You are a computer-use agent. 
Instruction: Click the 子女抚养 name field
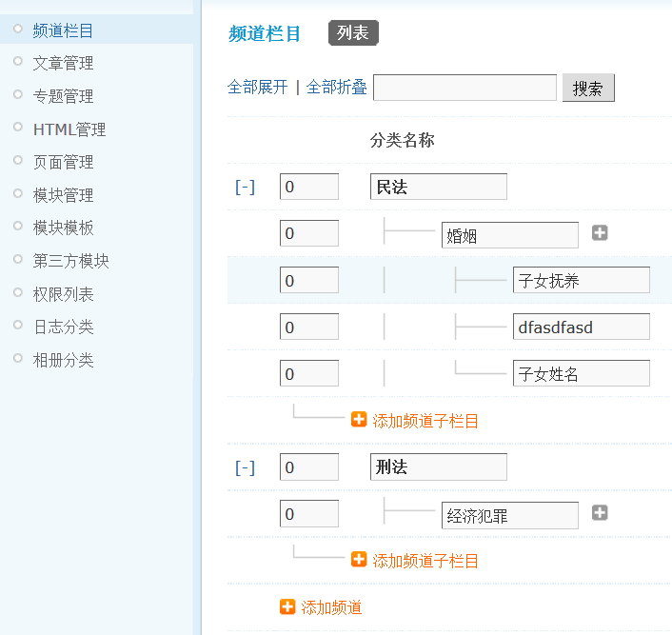(x=581, y=281)
